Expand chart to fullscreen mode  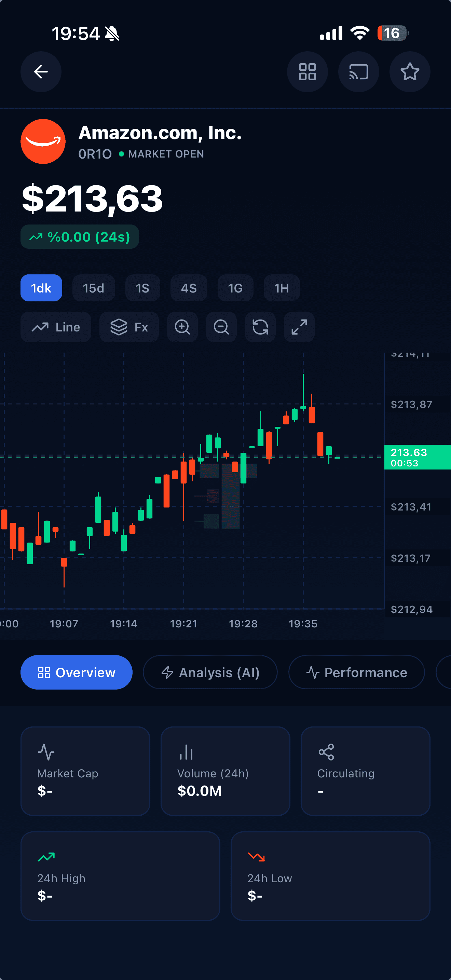point(299,327)
